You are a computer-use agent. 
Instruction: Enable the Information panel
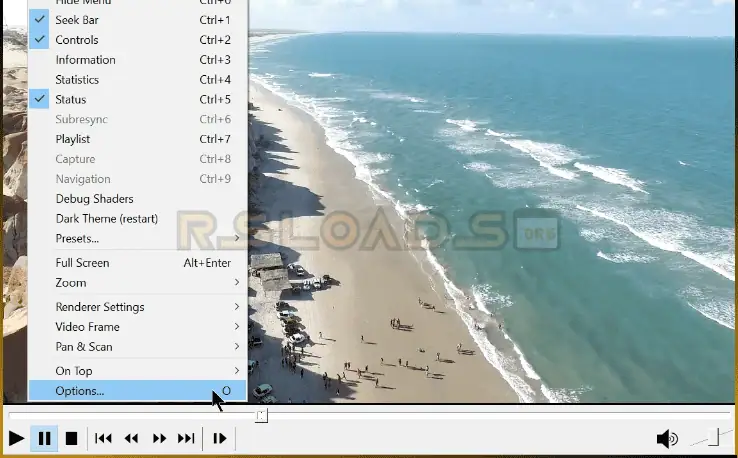click(137, 60)
